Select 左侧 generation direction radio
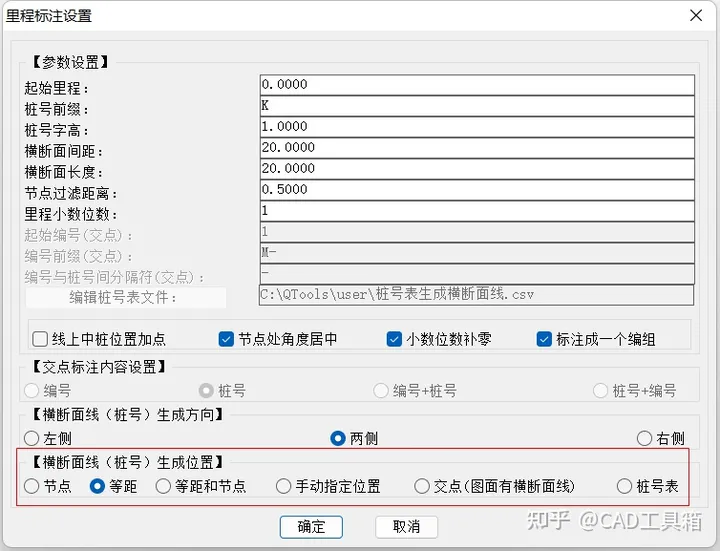The image size is (720, 551). [x=31, y=438]
